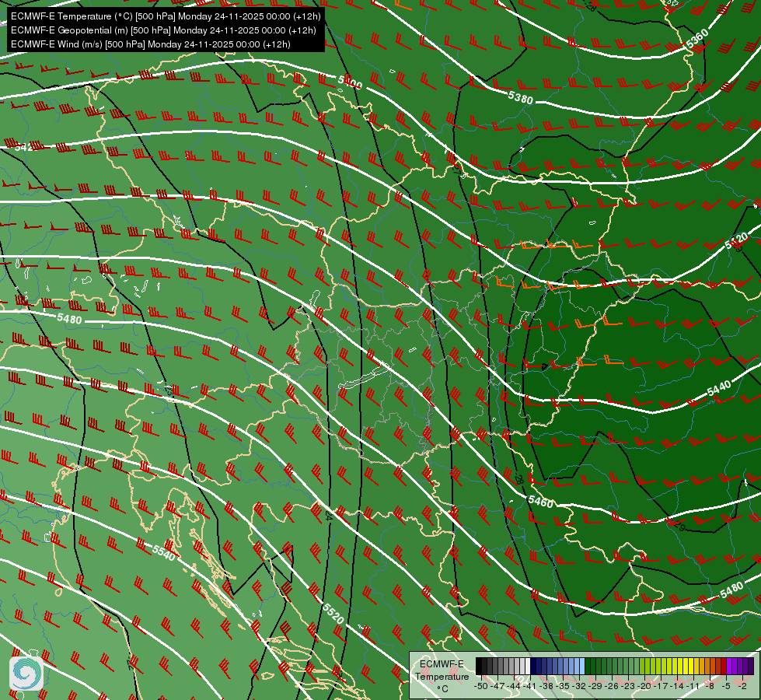Click the 5360 geopotential contour label
The image size is (761, 700).
click(698, 39)
